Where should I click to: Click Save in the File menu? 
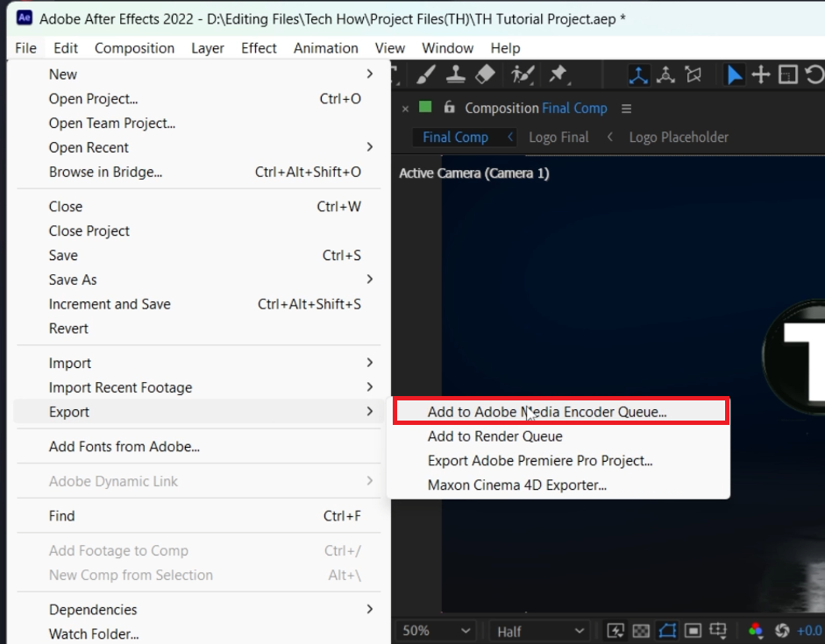(x=198, y=256)
